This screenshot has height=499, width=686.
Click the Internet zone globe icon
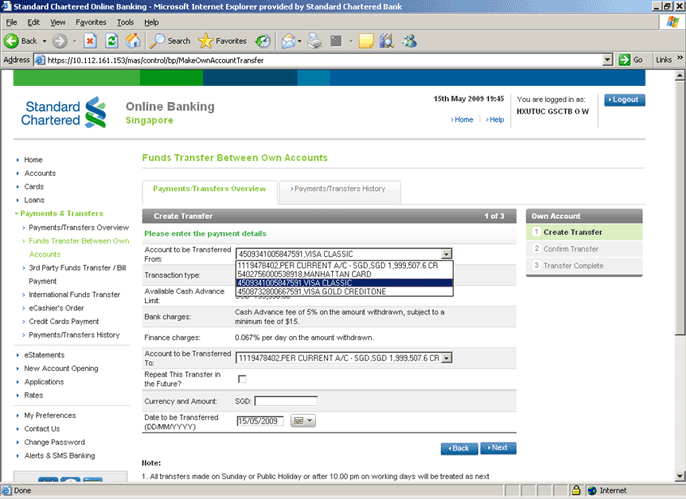[x=592, y=490]
